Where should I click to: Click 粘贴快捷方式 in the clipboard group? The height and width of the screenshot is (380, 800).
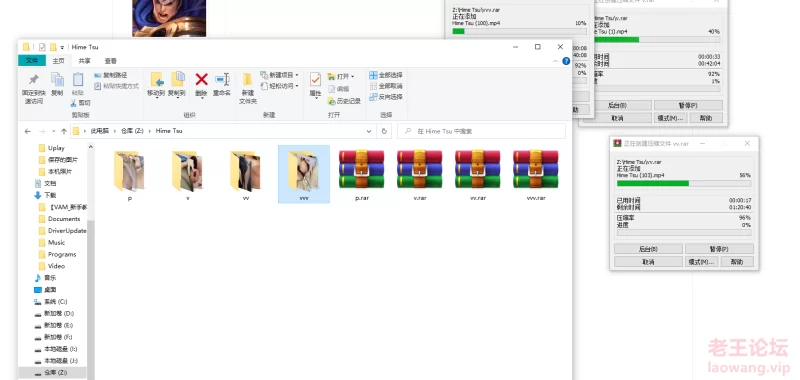tap(116, 86)
